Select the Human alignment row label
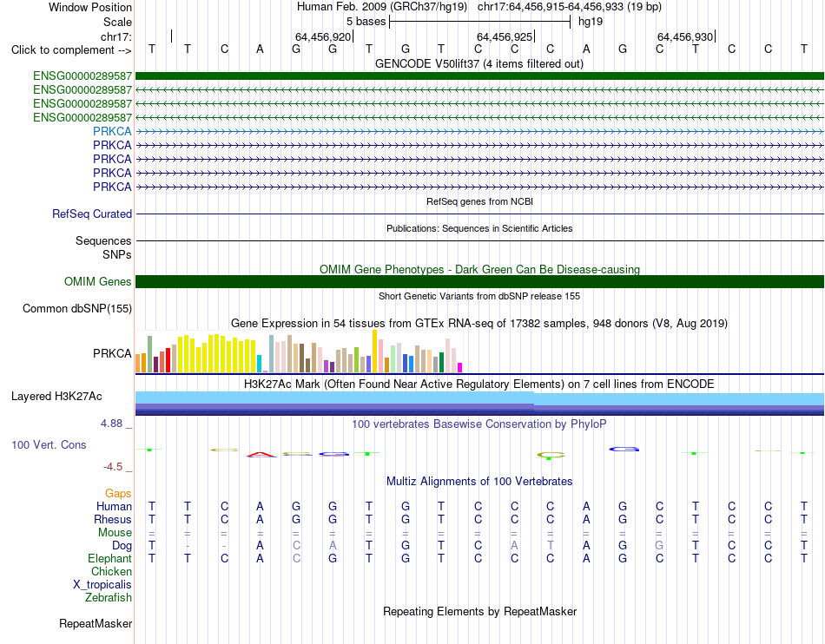 click(114, 506)
